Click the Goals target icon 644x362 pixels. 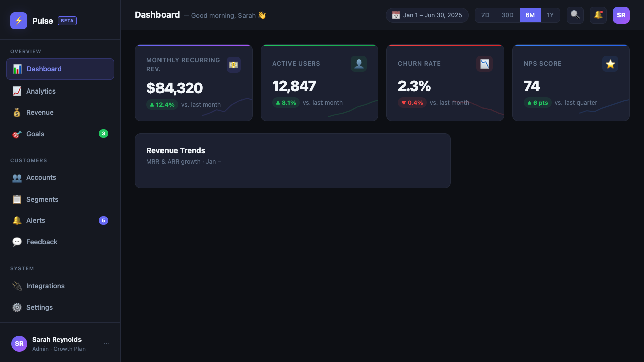click(x=17, y=134)
